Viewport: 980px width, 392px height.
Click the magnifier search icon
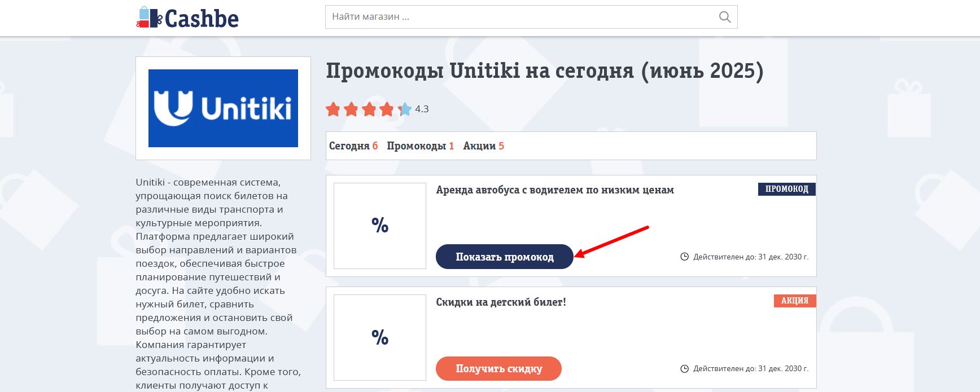(725, 17)
